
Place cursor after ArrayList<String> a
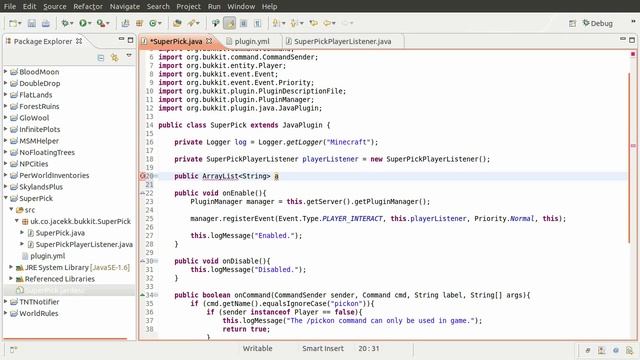(279, 176)
